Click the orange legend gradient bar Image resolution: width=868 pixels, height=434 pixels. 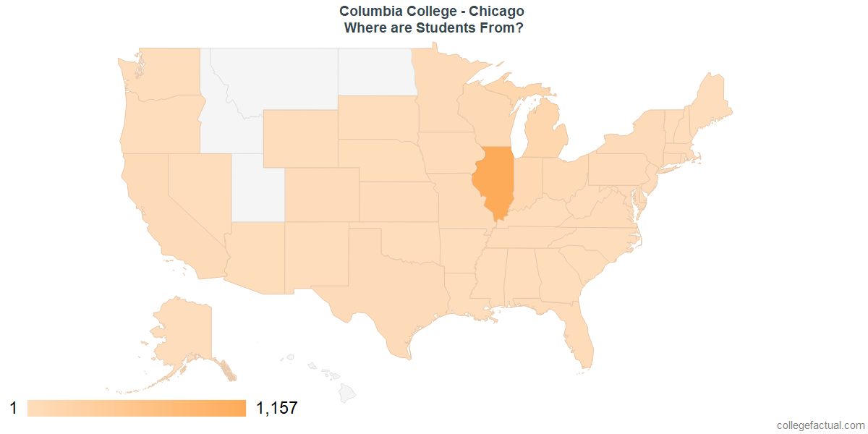click(137, 408)
